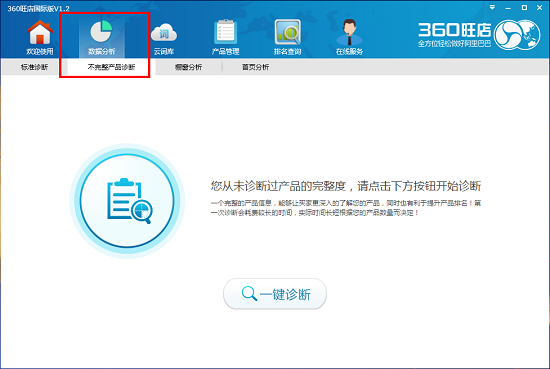Switch to the 首页分析 tab
550x369 pixels.
255,67
